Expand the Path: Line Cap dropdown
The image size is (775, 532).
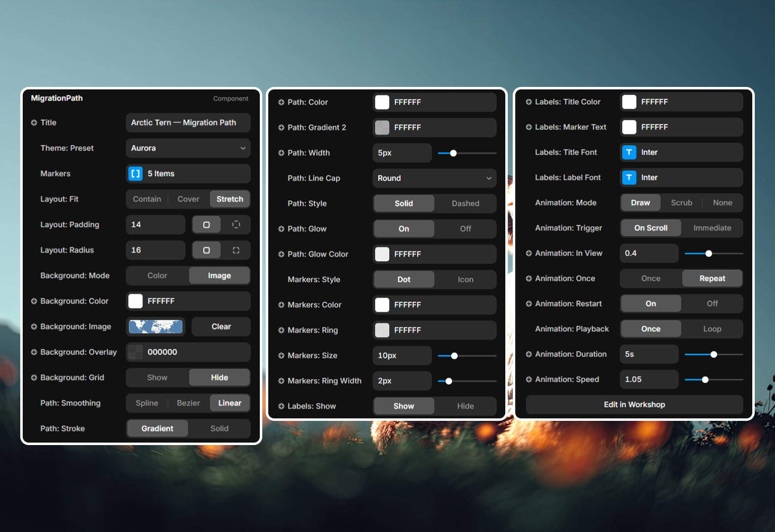[x=434, y=178]
